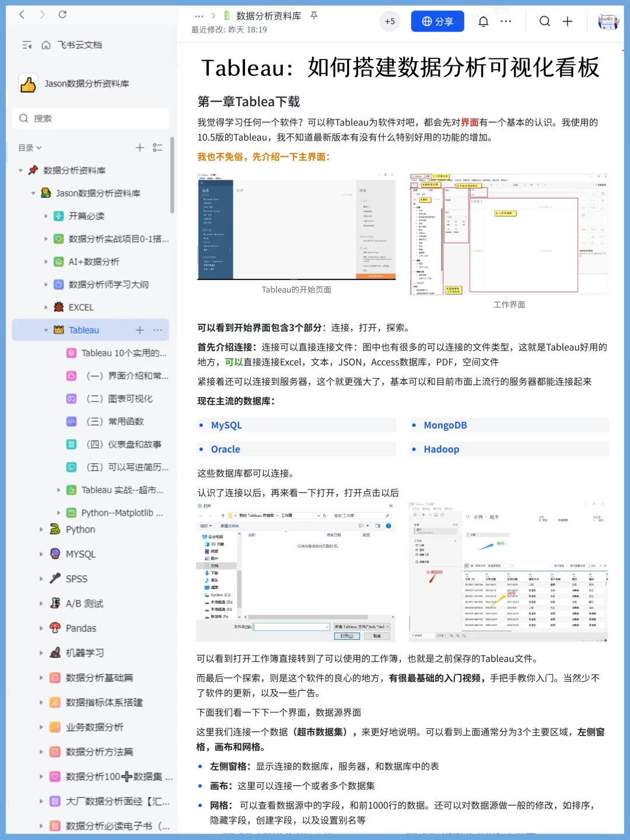The height and width of the screenshot is (840, 630).
Task: Open 数据分析师学习大纲 page
Action: (108, 285)
